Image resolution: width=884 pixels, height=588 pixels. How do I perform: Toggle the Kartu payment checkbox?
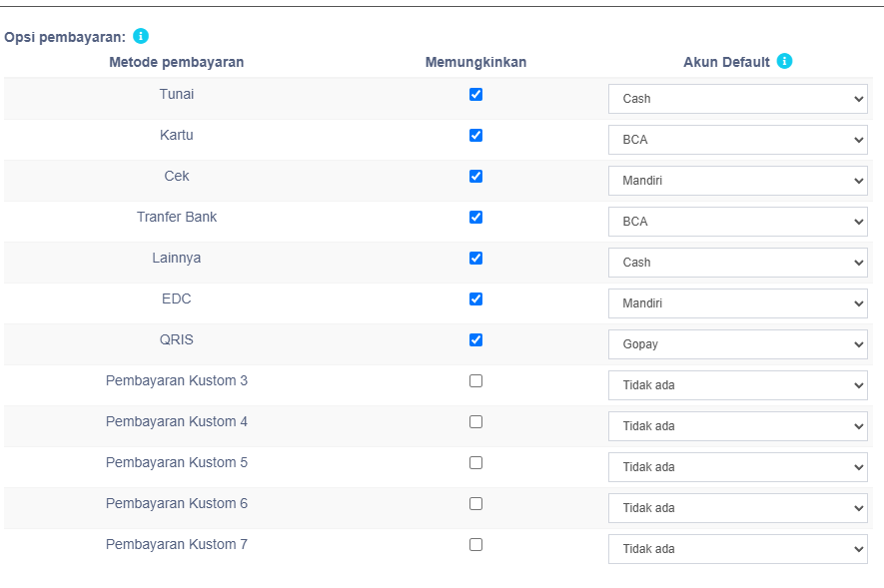[x=475, y=135]
